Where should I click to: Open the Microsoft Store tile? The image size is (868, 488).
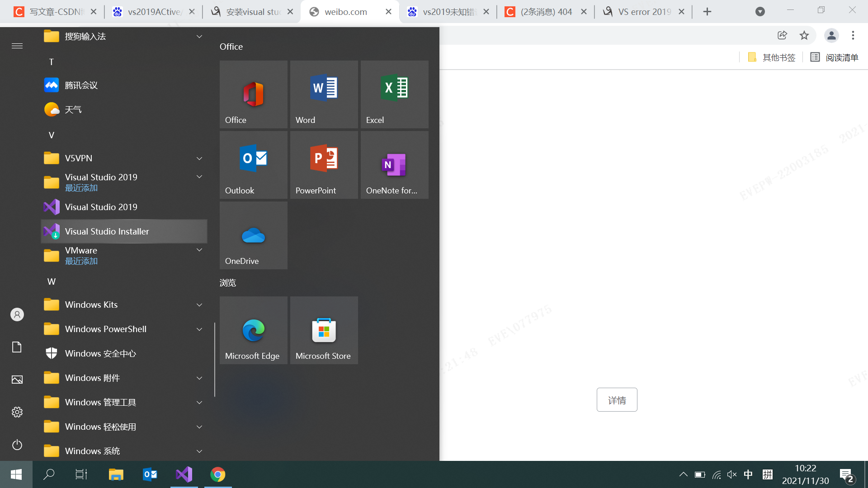tap(324, 330)
